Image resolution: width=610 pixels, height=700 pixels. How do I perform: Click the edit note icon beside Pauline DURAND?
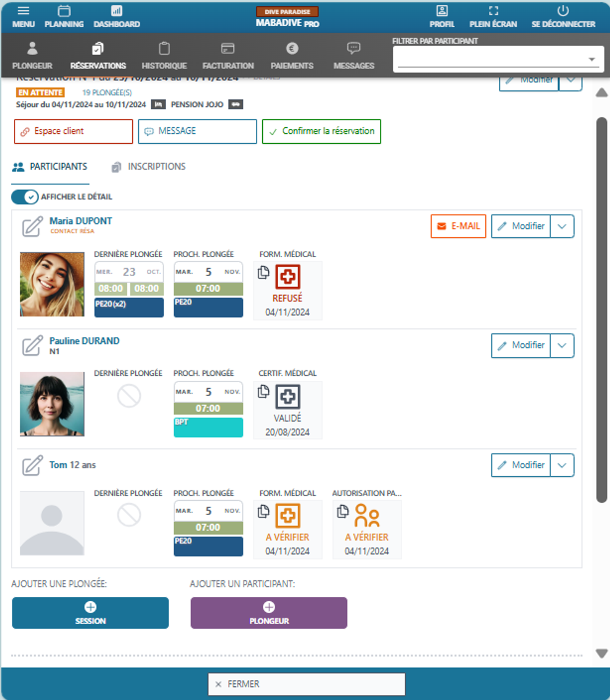pos(32,346)
